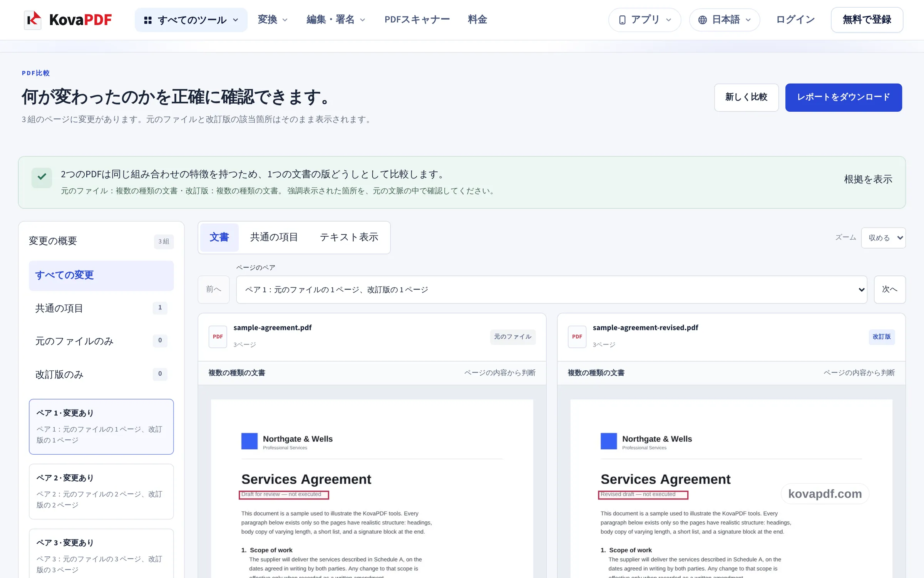Screen dimensions: 924x578
Task: Open the すべてのツール grid menu
Action: 191,20
